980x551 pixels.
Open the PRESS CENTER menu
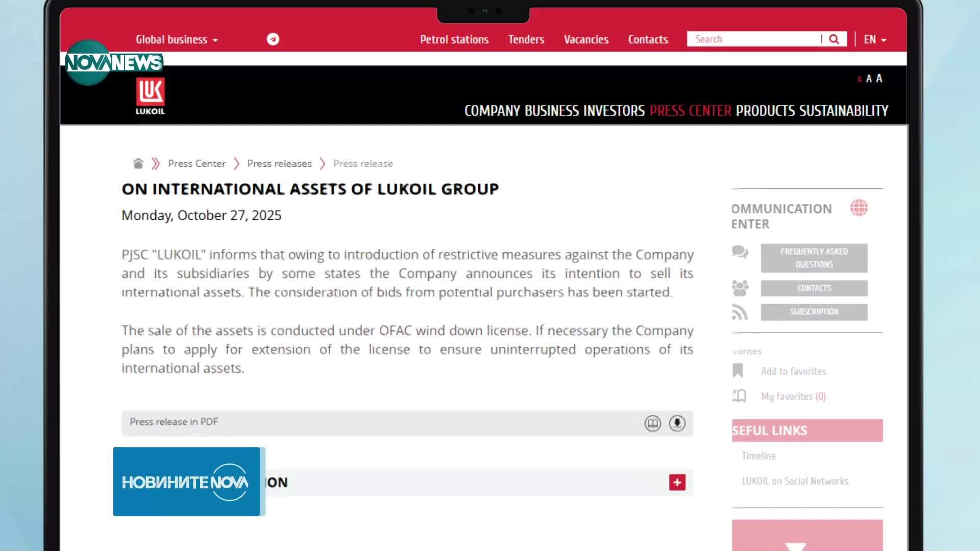[691, 111]
